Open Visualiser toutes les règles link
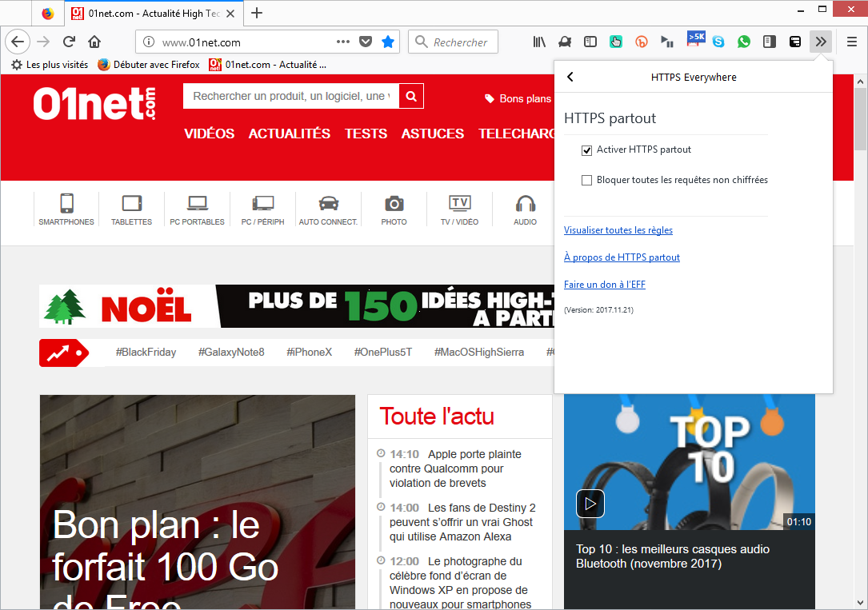Image resolution: width=868 pixels, height=610 pixels. pos(618,230)
